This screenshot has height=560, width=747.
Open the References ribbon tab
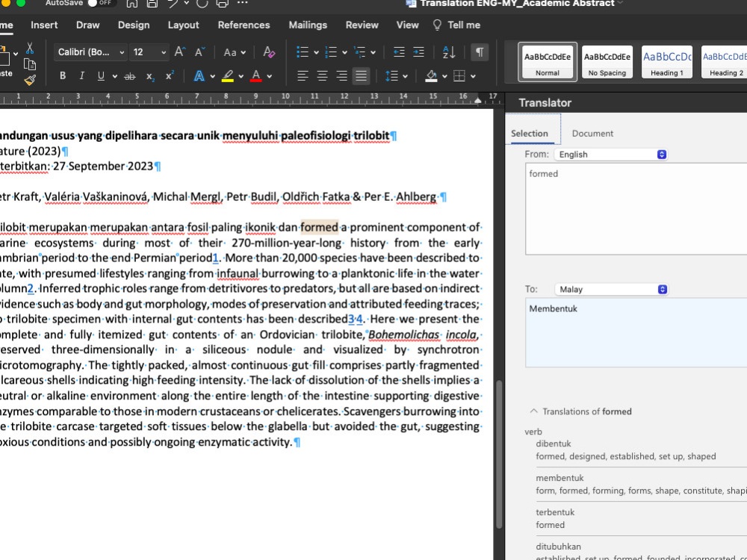(244, 25)
